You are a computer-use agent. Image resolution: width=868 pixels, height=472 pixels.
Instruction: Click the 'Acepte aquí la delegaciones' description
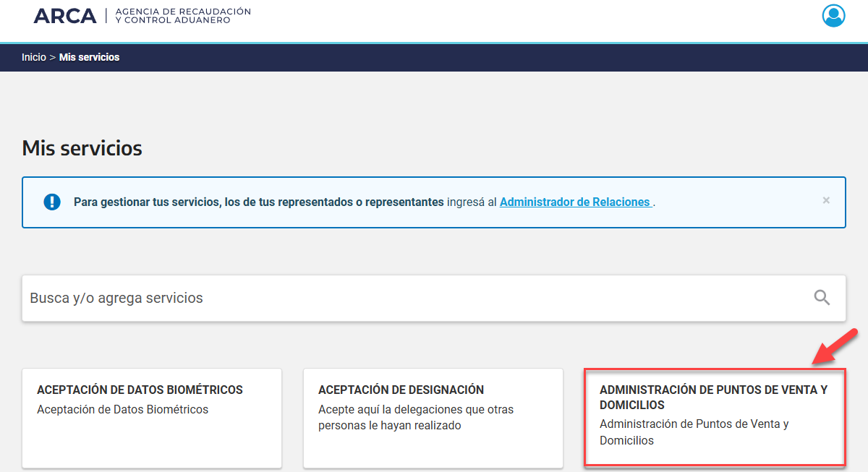tap(415, 418)
